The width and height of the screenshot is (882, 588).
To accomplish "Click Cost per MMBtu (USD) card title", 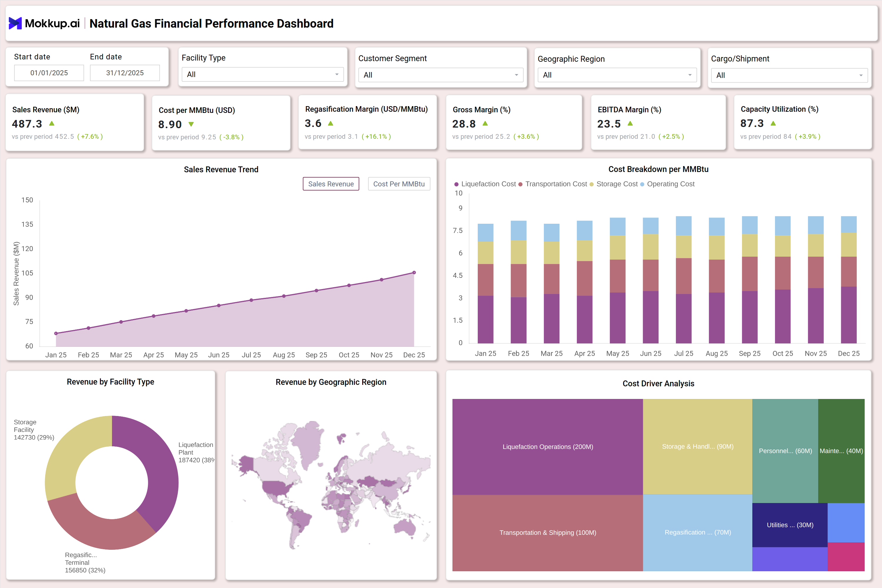I will (x=197, y=110).
